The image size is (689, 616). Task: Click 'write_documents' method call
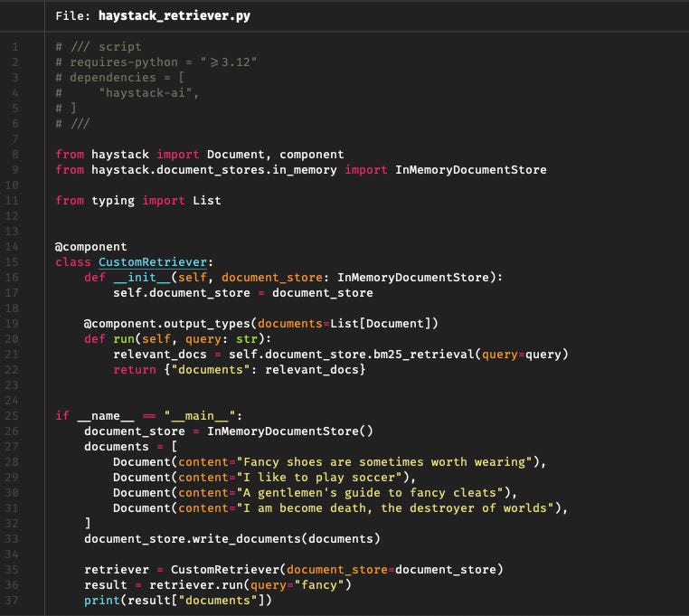pos(247,539)
